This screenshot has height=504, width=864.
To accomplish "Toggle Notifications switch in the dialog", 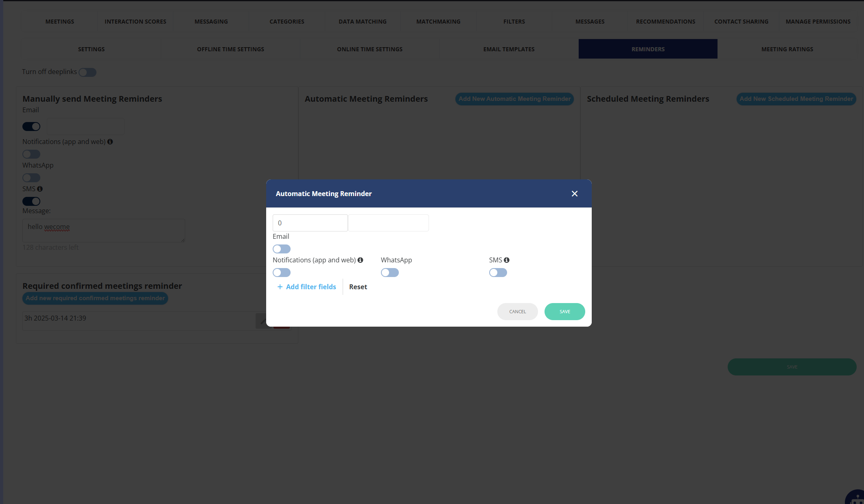I will coord(282,273).
